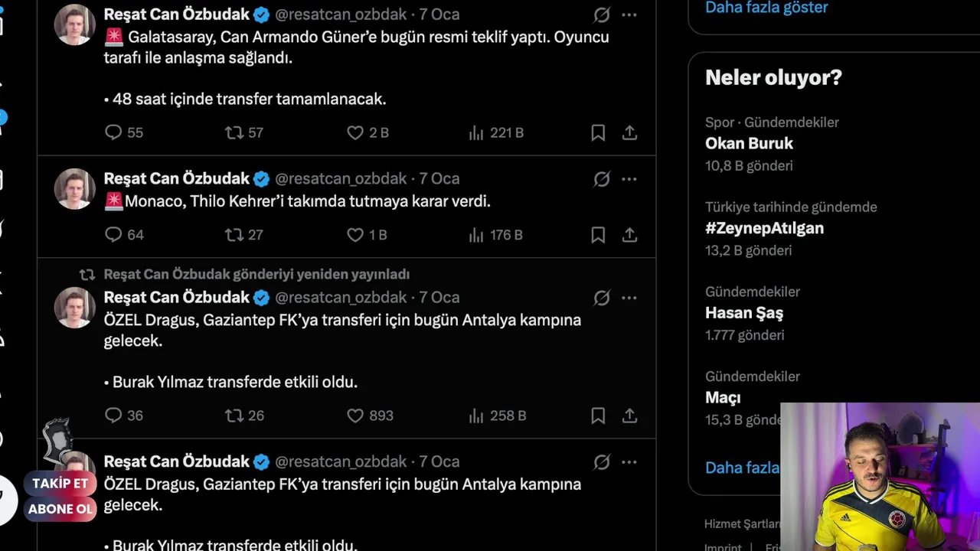Like the Dragus Gaziantep FK tweet with 893 likes
The image size is (980, 551).
click(x=355, y=416)
